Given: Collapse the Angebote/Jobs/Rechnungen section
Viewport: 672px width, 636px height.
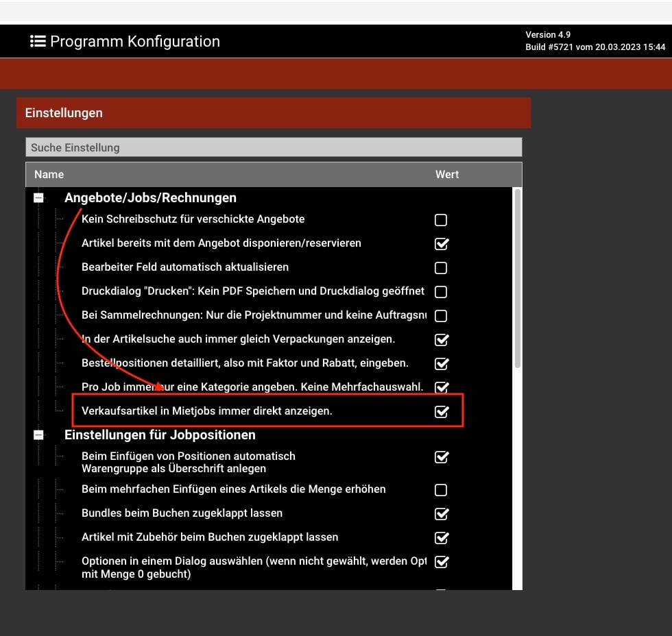Looking at the screenshot, I should (x=38, y=197).
